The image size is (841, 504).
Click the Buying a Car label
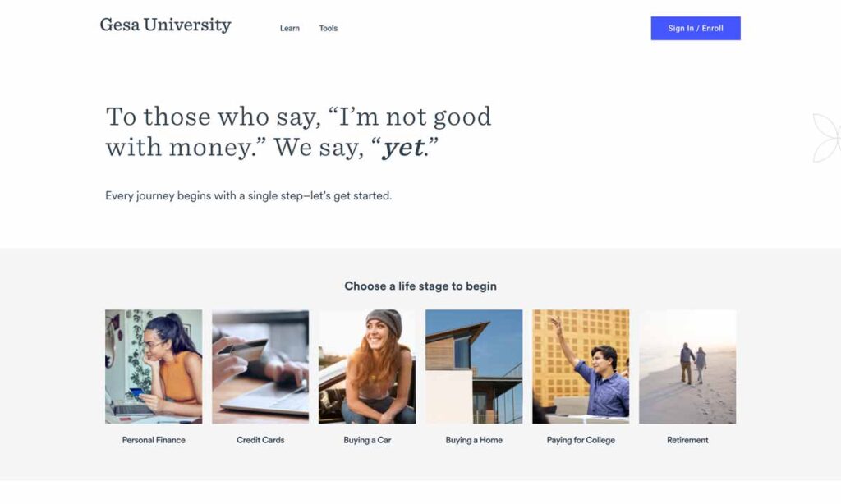coord(367,440)
